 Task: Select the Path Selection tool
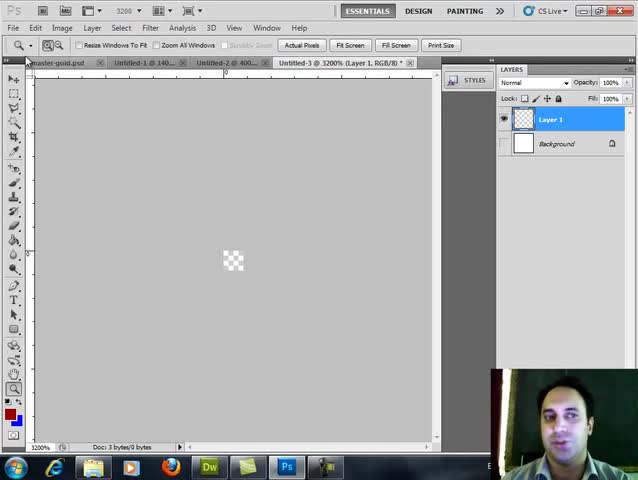(13, 314)
